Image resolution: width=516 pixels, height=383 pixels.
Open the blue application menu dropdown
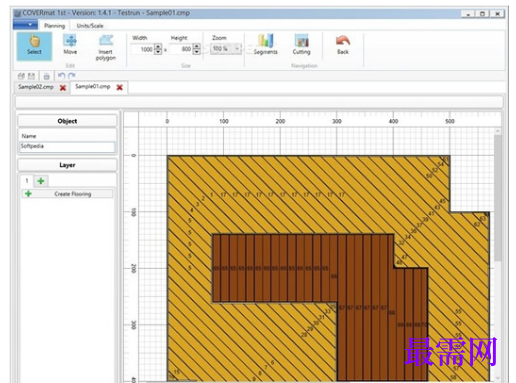[25, 25]
